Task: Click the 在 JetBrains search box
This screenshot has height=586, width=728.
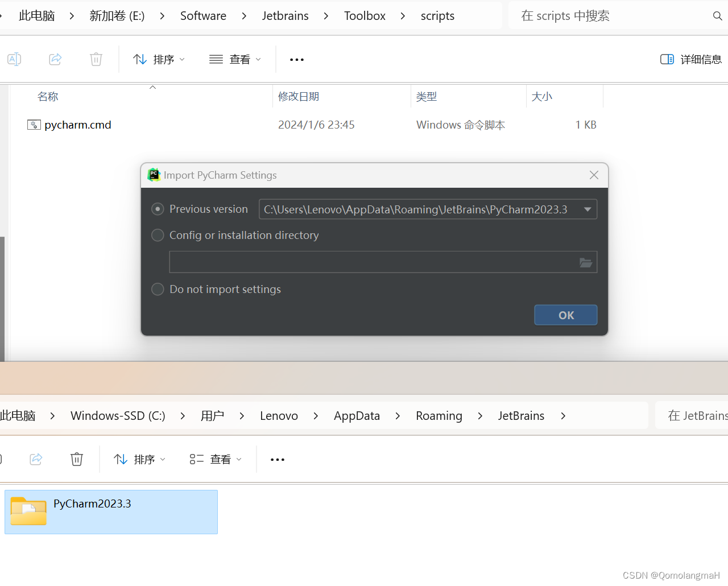Action: pyautogui.click(x=692, y=416)
